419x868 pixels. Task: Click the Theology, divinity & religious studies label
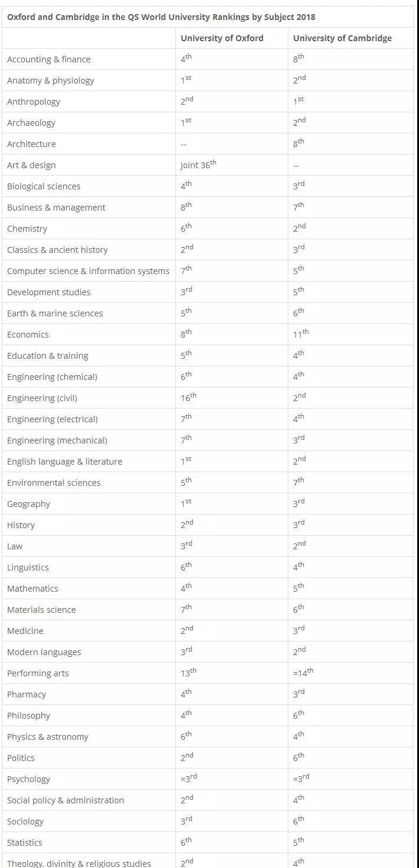click(79, 863)
